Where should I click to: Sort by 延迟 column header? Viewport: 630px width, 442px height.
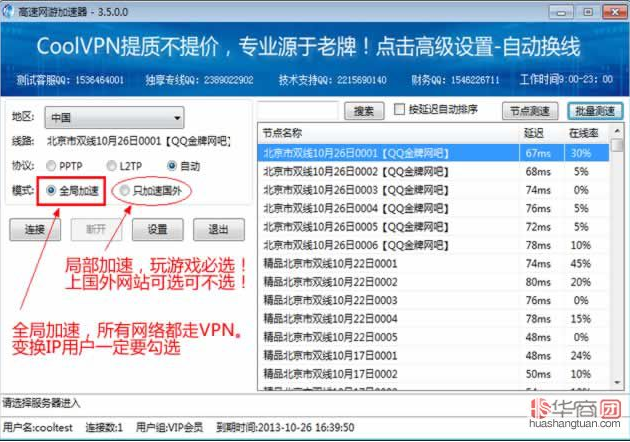tap(542, 133)
